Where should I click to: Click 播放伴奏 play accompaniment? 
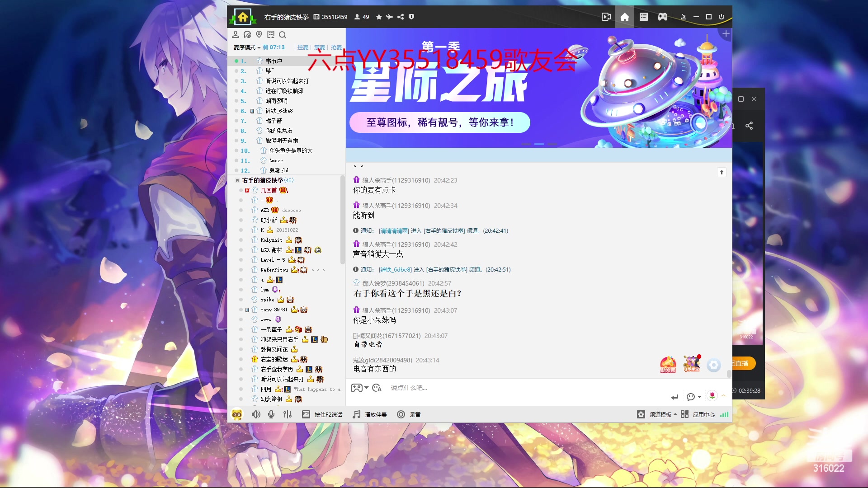(370, 414)
